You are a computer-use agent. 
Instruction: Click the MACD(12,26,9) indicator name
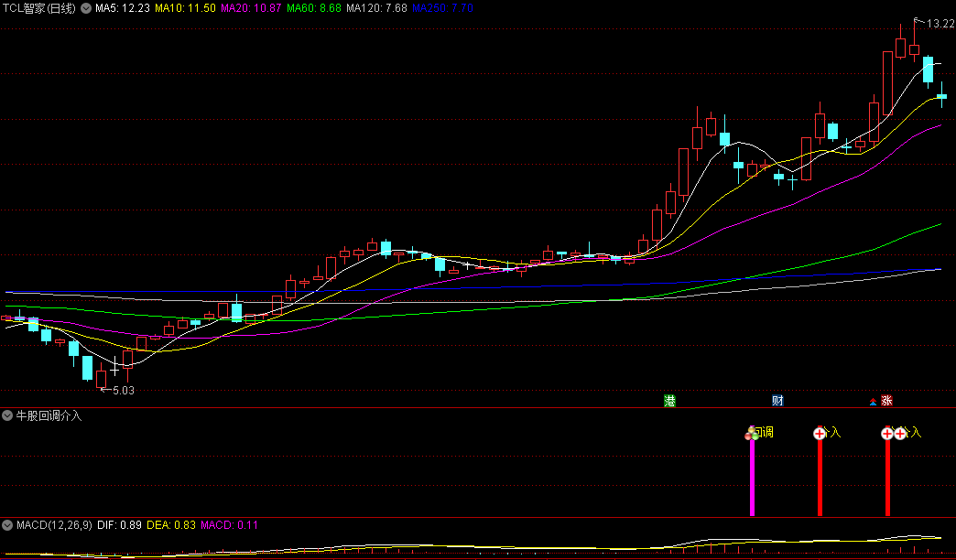[x=54, y=524]
